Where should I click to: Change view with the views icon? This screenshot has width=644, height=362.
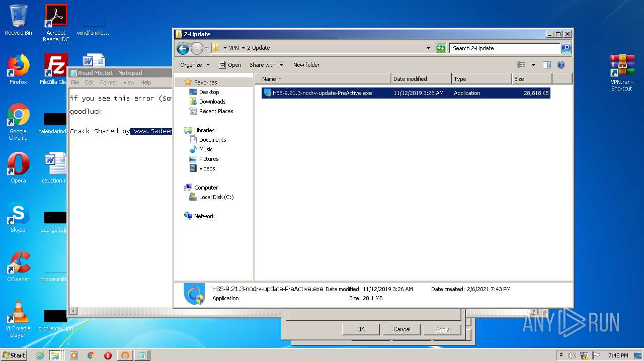(521, 65)
